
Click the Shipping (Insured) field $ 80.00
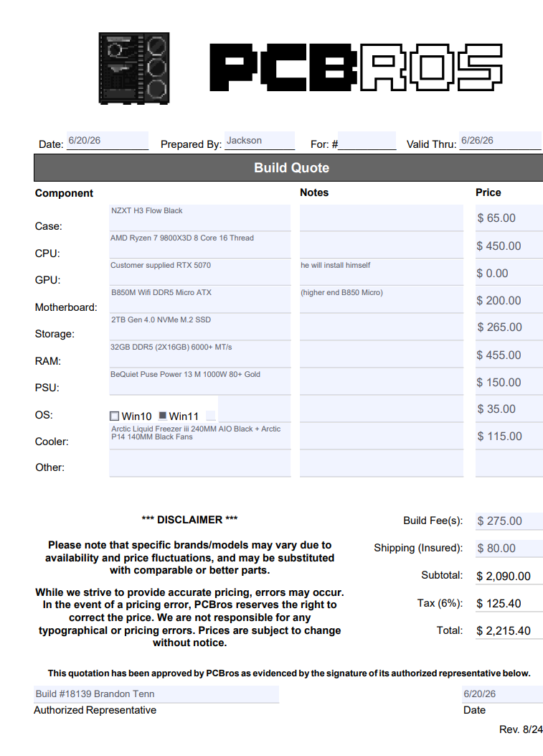tap(509, 549)
